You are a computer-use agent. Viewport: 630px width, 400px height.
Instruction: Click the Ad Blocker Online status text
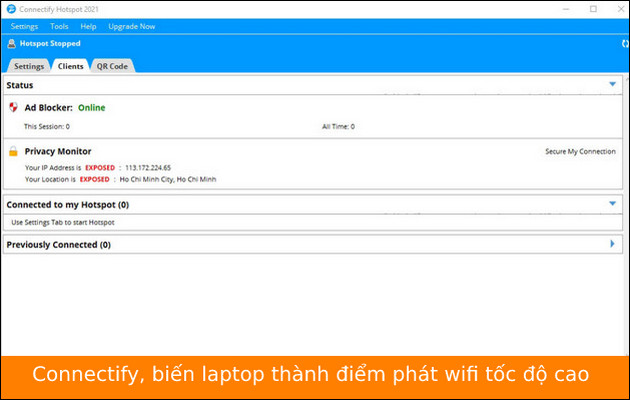click(x=91, y=107)
